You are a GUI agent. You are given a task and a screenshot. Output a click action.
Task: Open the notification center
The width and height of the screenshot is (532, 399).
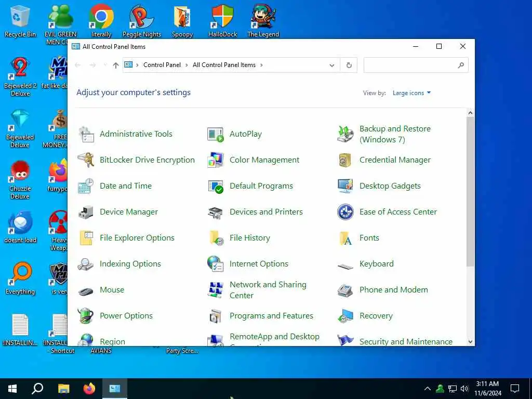click(515, 389)
